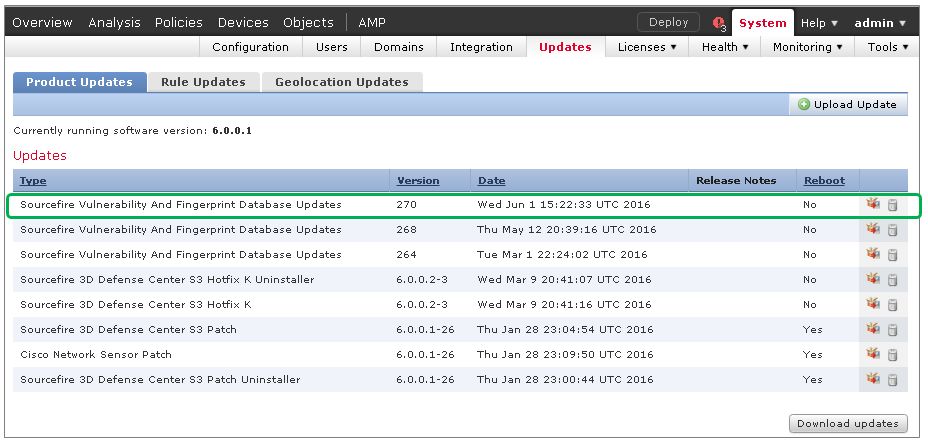Image resolution: width=928 pixels, height=441 pixels.
Task: Open the Licenses dropdown menu
Action: pos(647,47)
